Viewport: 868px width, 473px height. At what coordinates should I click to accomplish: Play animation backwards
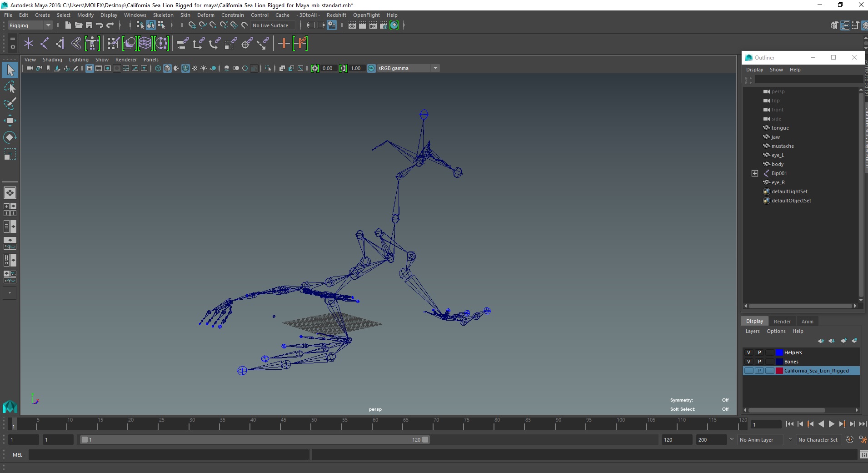pyautogui.click(x=821, y=424)
